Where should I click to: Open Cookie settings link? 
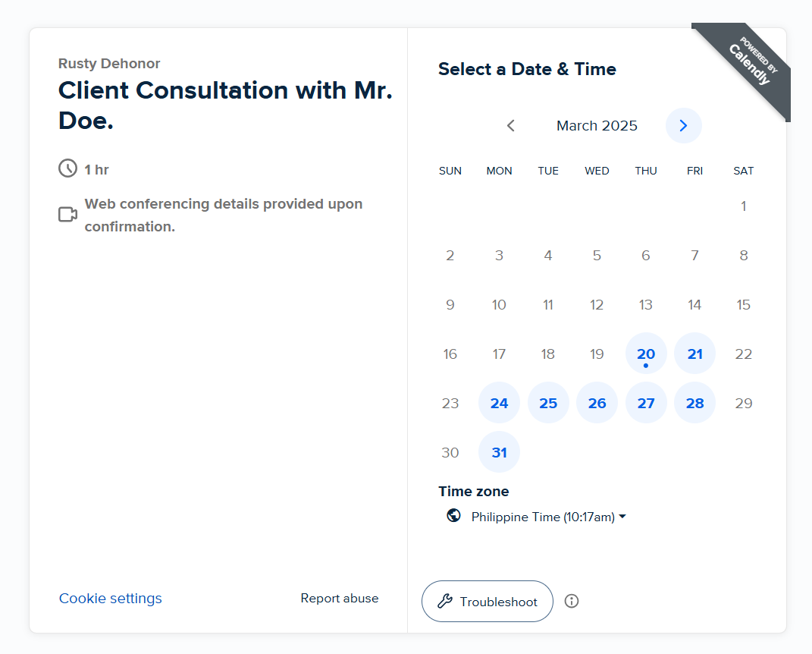pos(110,598)
